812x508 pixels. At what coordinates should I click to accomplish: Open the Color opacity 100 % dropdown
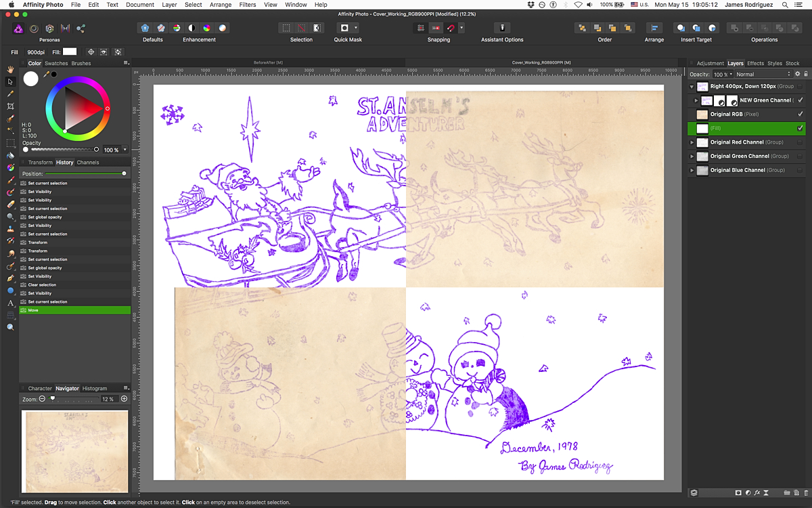(x=124, y=149)
